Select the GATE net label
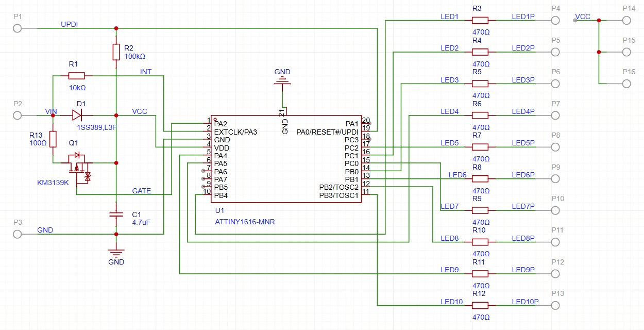 pyautogui.click(x=141, y=191)
